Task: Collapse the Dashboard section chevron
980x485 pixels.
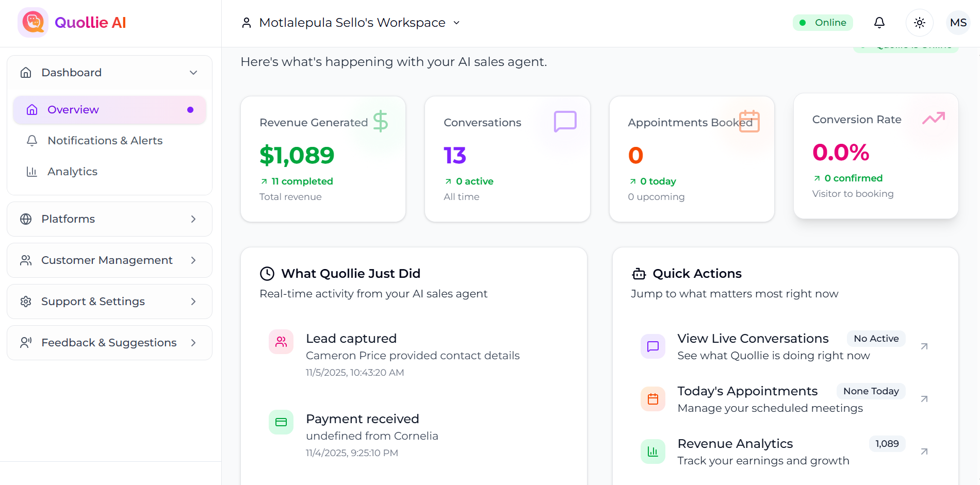Action: (193, 73)
